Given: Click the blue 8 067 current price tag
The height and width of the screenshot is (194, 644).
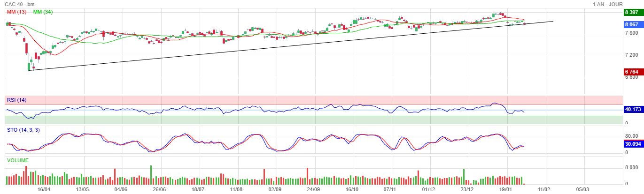Looking at the screenshot, I should (632, 24).
